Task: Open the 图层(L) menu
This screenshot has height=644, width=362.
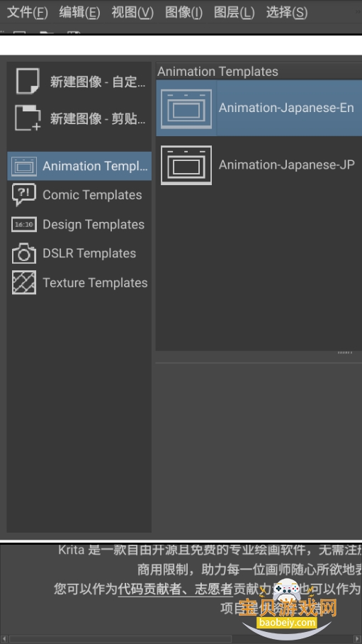Action: tap(234, 12)
